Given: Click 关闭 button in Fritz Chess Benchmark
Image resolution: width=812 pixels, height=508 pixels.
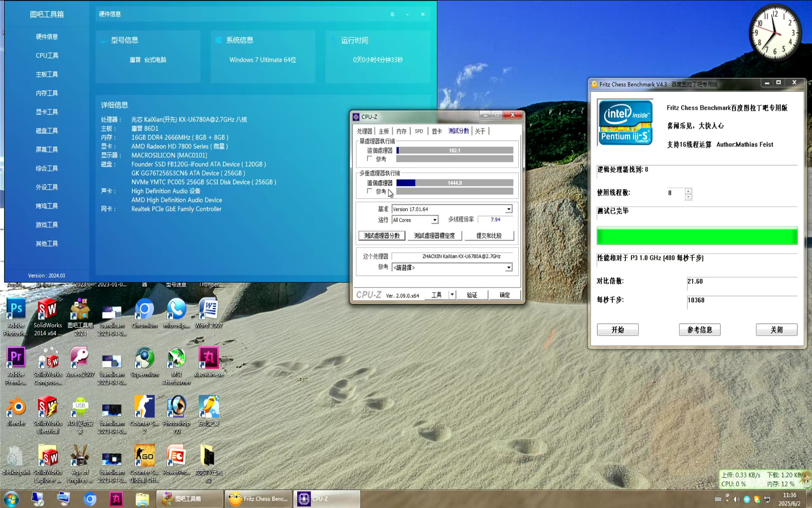Looking at the screenshot, I should pyautogui.click(x=777, y=330).
